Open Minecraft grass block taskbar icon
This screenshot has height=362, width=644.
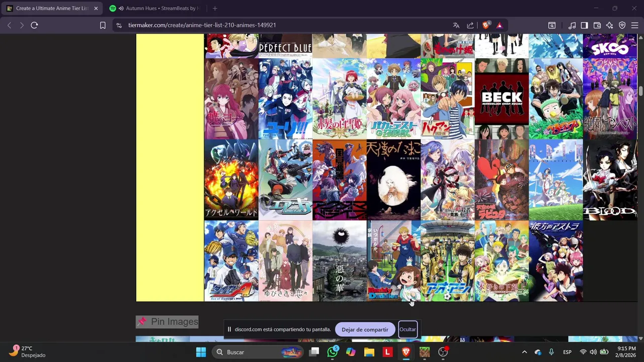point(425,352)
